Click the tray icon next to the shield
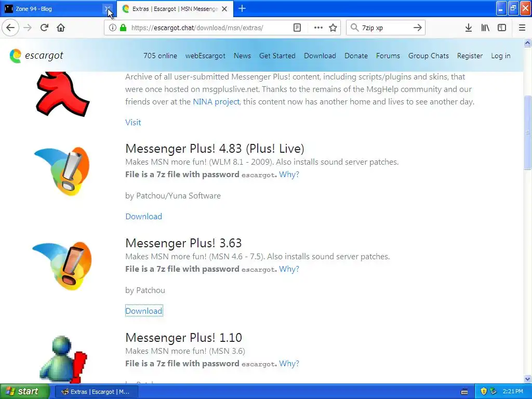Image resolution: width=532 pixels, height=399 pixels. point(494,391)
